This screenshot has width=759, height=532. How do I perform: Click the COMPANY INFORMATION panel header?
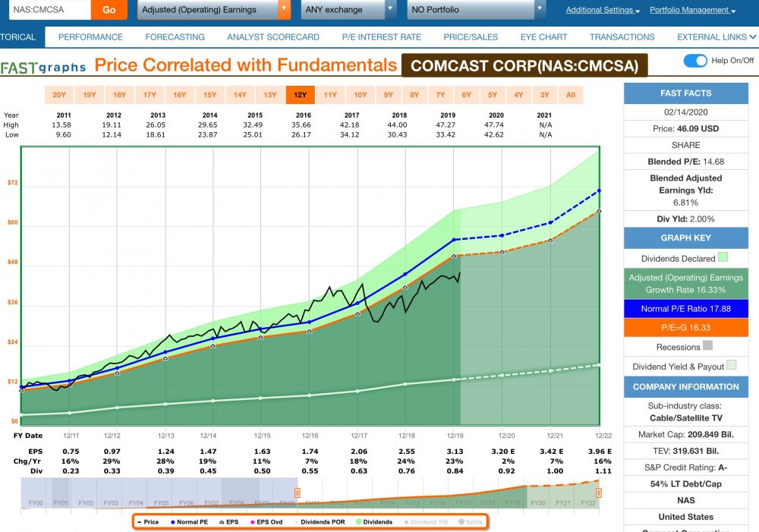point(686,387)
